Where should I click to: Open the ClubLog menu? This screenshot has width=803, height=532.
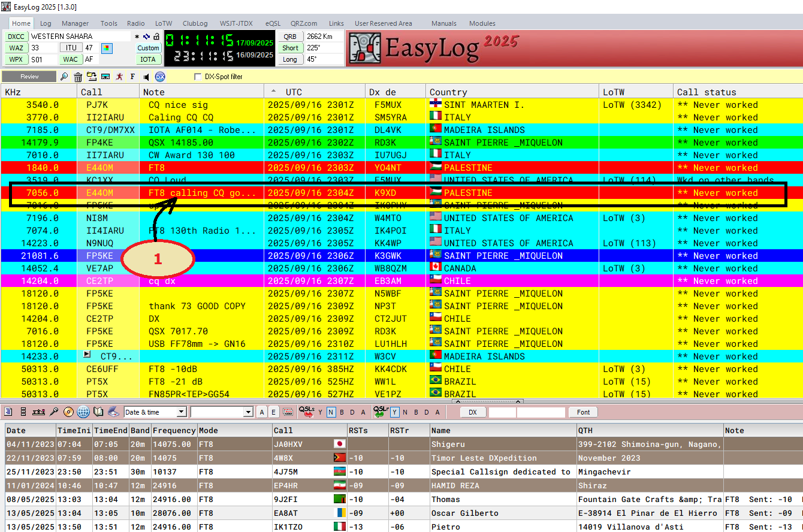[195, 23]
